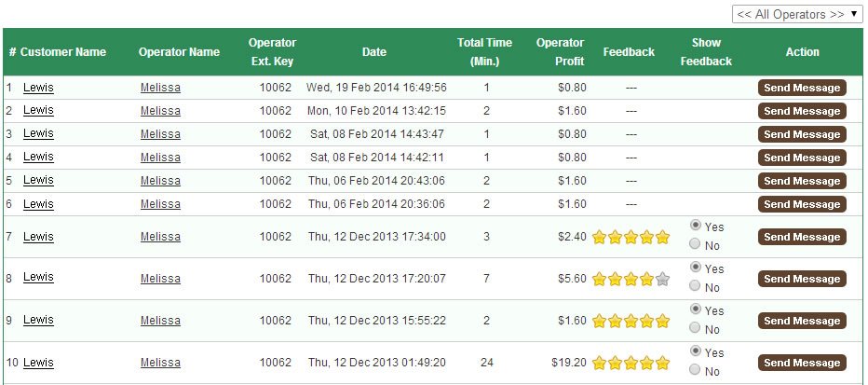The height and width of the screenshot is (385, 868).
Task: Select Yes for row 8 show feedback
Action: coord(696,268)
